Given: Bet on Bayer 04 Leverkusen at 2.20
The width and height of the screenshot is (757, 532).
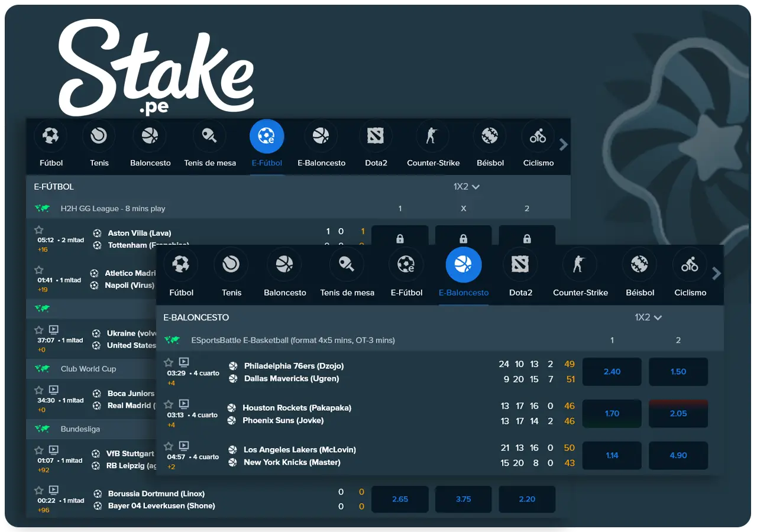Looking at the screenshot, I should click(527, 499).
